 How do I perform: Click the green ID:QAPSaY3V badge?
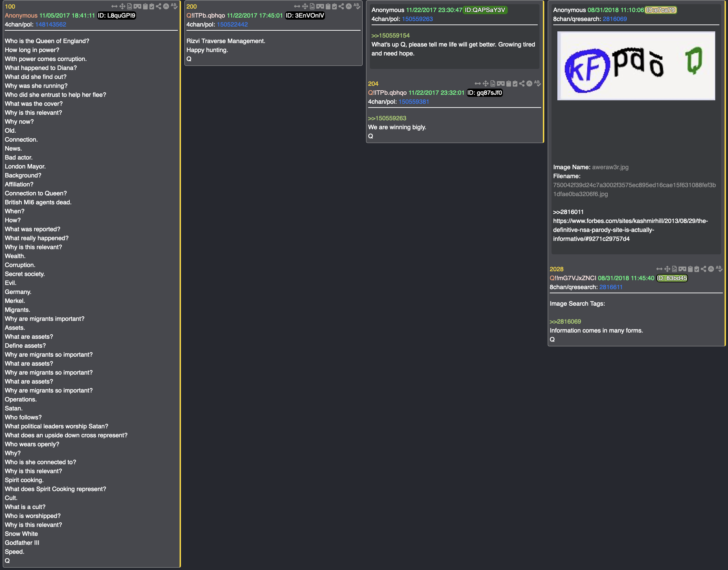(x=485, y=10)
